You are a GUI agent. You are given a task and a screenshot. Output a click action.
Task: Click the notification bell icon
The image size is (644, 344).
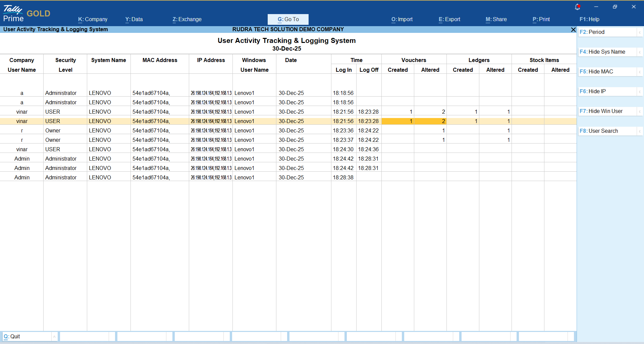coord(577,7)
